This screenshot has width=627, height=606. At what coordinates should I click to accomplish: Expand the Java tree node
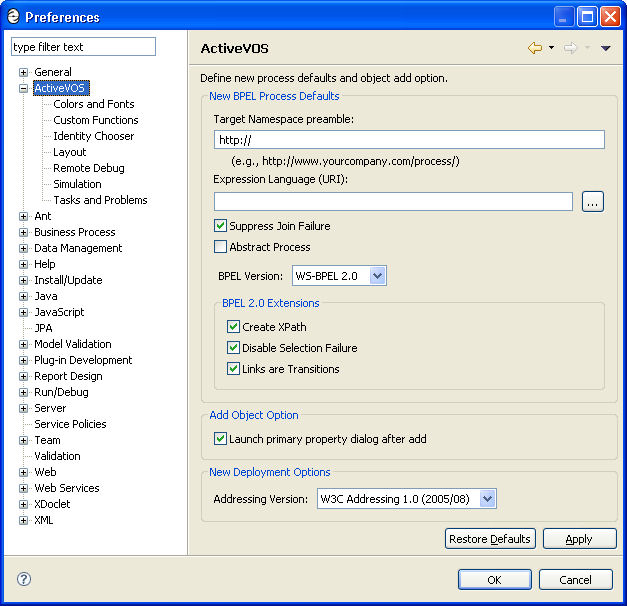tap(24, 296)
